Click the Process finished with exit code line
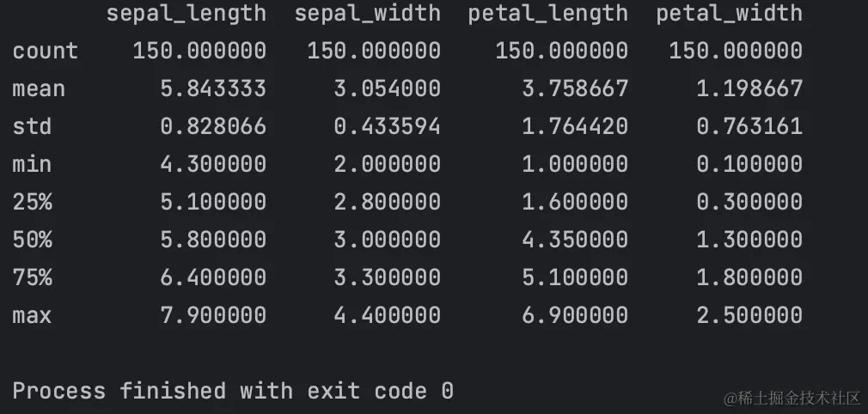Image resolution: width=868 pixels, height=414 pixels. coord(233,391)
